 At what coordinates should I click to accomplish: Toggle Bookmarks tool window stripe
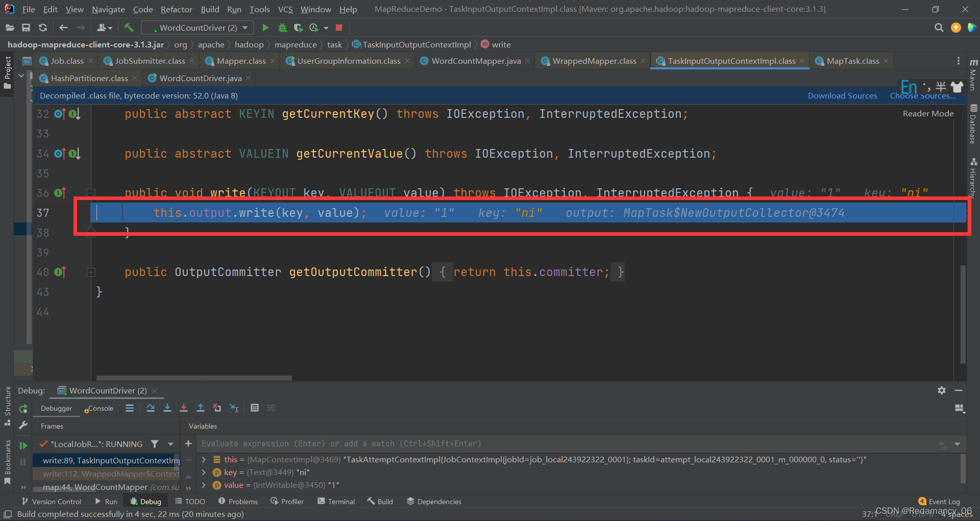pos(7,462)
